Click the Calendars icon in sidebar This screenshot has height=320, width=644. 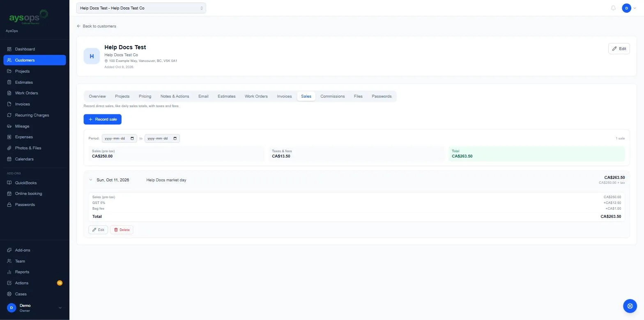coord(9,159)
